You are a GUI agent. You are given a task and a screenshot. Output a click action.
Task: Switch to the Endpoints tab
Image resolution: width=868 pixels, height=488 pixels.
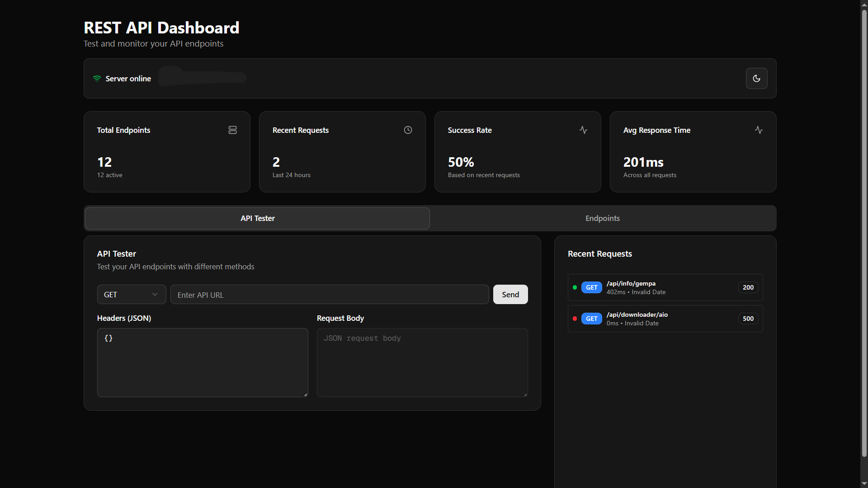[x=602, y=218]
